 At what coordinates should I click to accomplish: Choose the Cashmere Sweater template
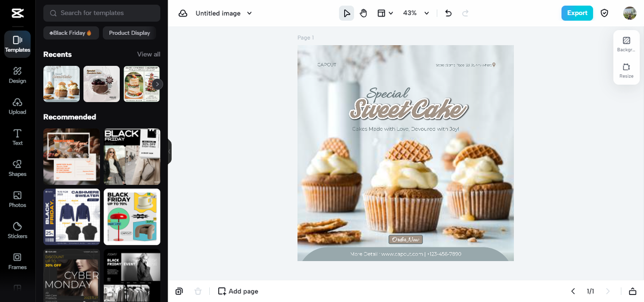[71, 217]
